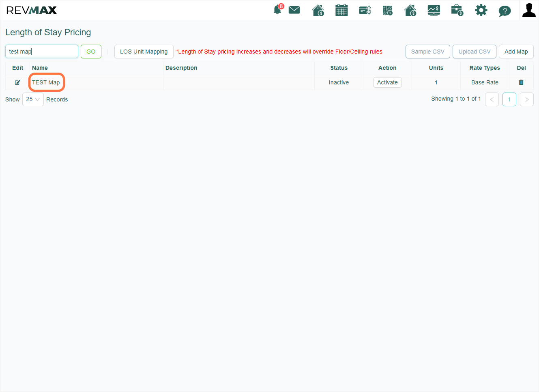The width and height of the screenshot is (539, 392).
Task: Click the Inactive status cell
Action: click(x=339, y=82)
